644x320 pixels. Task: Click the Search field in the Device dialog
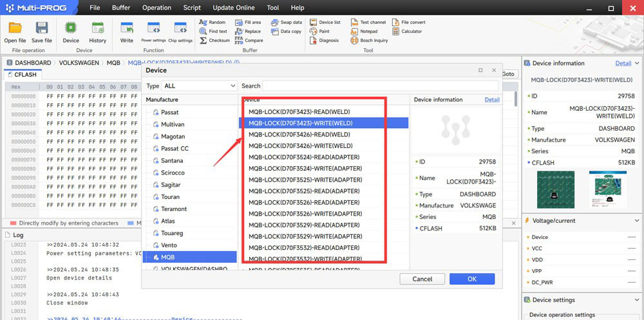pos(380,86)
